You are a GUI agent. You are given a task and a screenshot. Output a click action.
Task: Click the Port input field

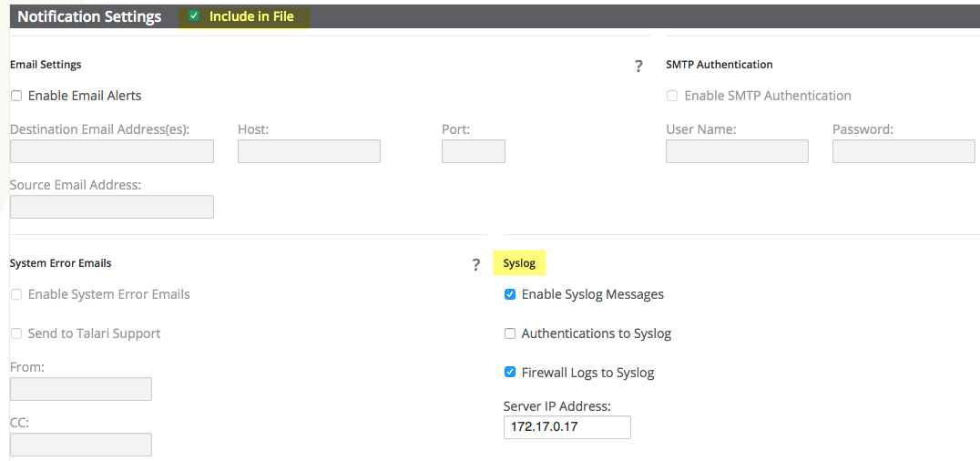tap(473, 151)
